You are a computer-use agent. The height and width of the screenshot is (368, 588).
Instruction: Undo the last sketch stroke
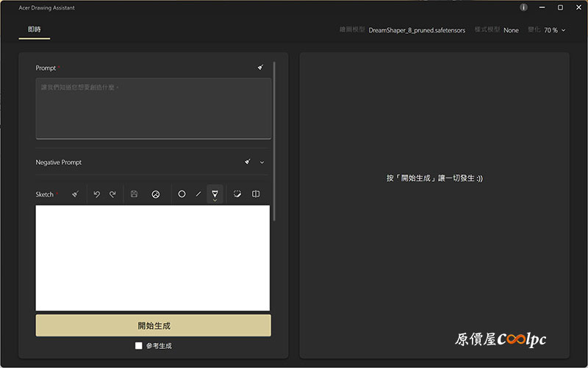click(x=96, y=194)
